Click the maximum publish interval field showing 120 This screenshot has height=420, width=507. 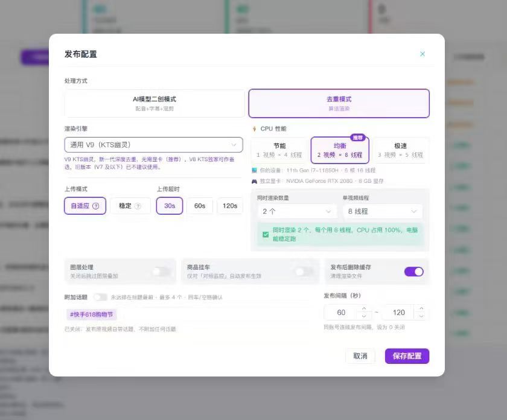398,313
